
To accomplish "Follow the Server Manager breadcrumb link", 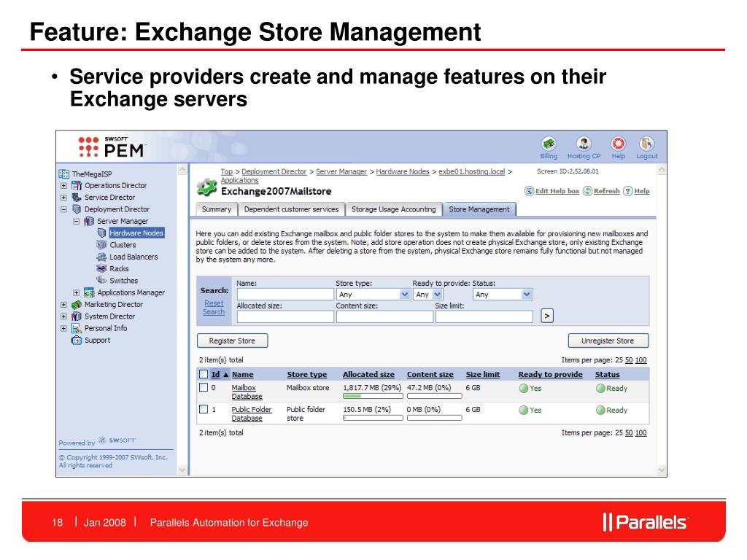I will (341, 171).
